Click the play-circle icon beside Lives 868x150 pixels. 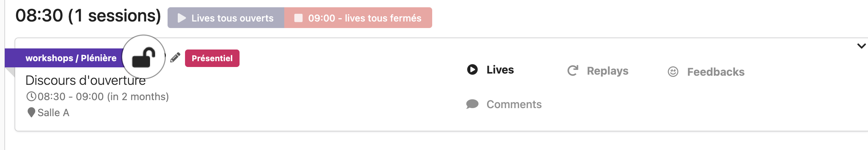[x=472, y=70]
